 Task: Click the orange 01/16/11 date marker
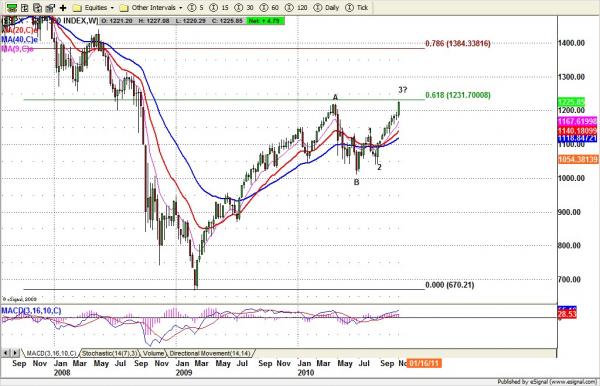[424, 363]
